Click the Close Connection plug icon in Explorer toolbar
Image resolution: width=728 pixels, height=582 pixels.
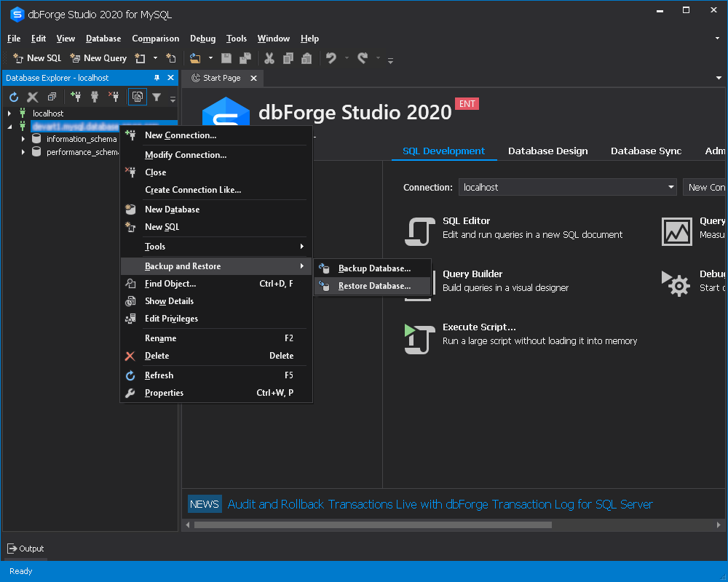[114, 97]
